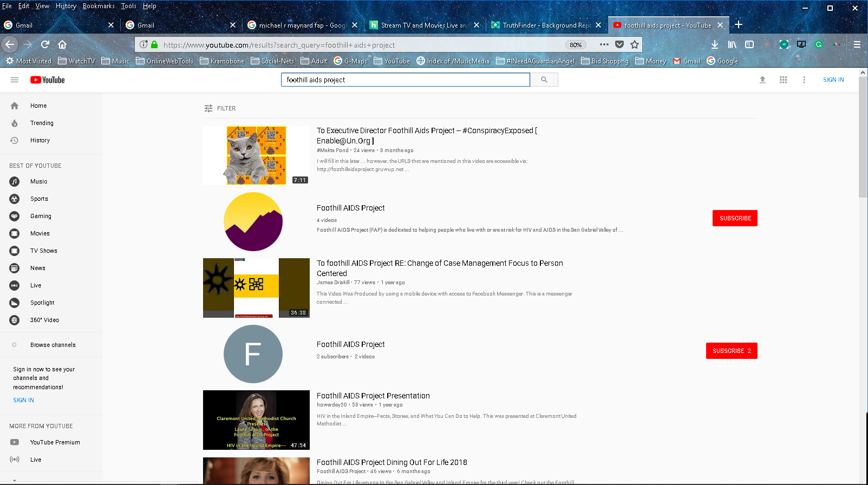Toggle the Firefox sidebar icon

tap(749, 44)
